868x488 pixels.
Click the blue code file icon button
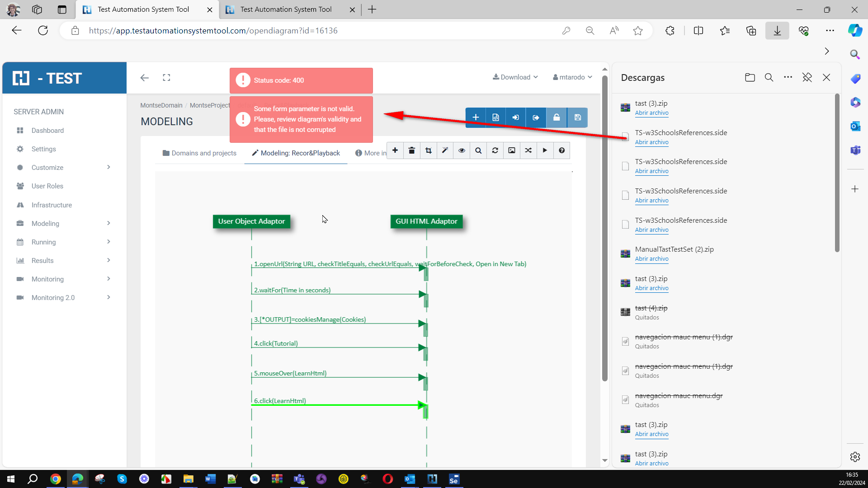495,117
